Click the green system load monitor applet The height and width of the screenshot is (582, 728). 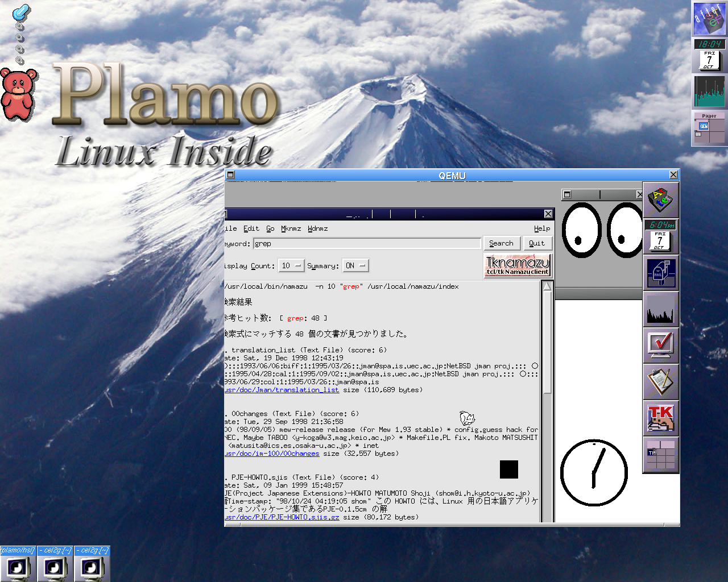coord(709,92)
